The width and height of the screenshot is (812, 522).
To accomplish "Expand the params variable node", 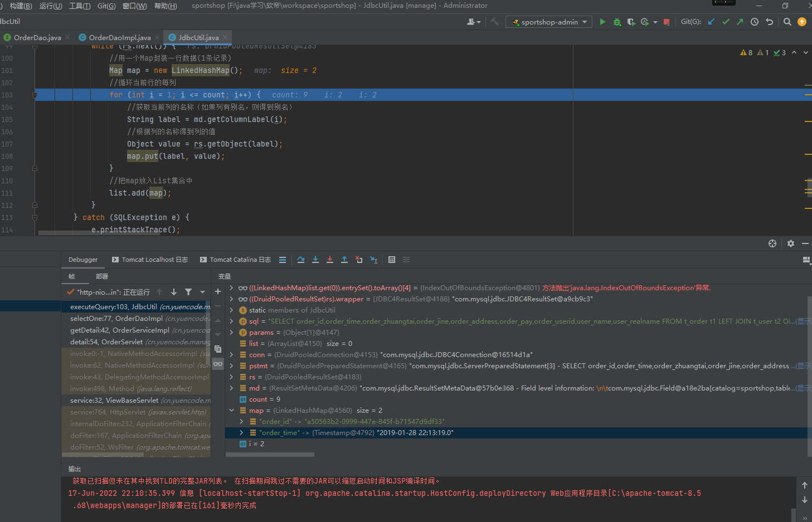I will [x=231, y=333].
